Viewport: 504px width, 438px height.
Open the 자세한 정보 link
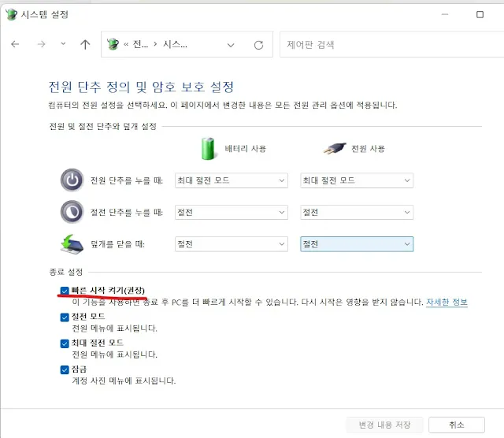point(447,302)
